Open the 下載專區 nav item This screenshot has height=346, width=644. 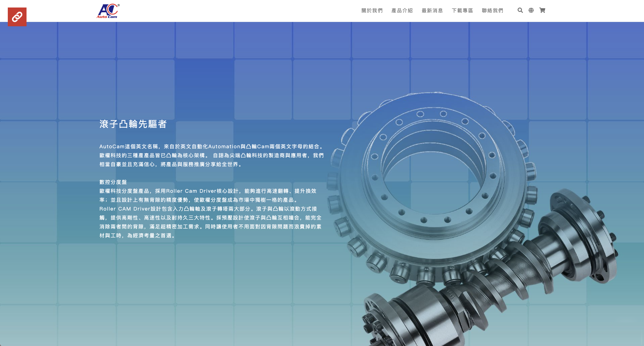462,11
